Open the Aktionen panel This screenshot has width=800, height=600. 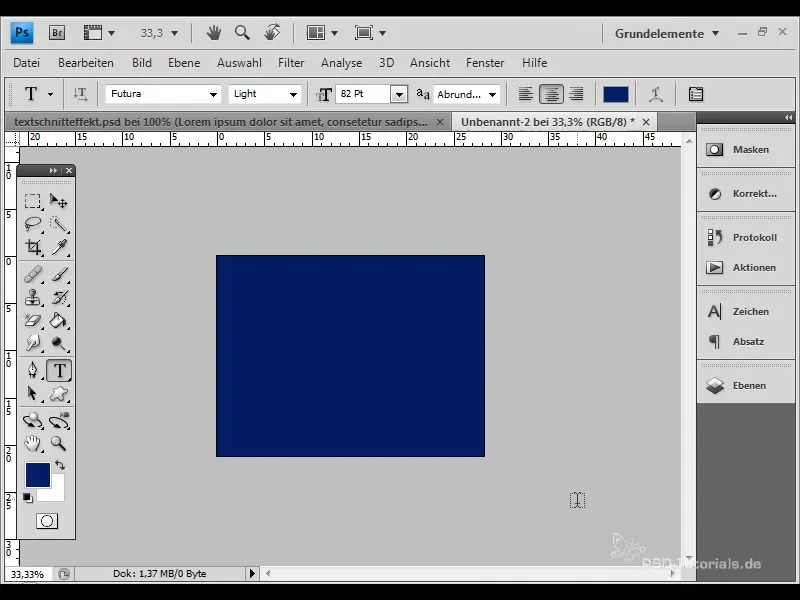click(x=745, y=267)
